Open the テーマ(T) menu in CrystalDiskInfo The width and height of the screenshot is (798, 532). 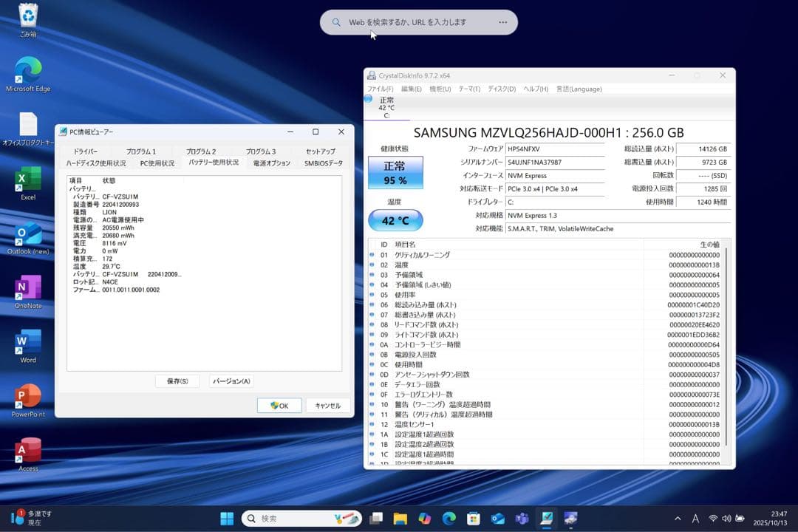[x=469, y=89]
